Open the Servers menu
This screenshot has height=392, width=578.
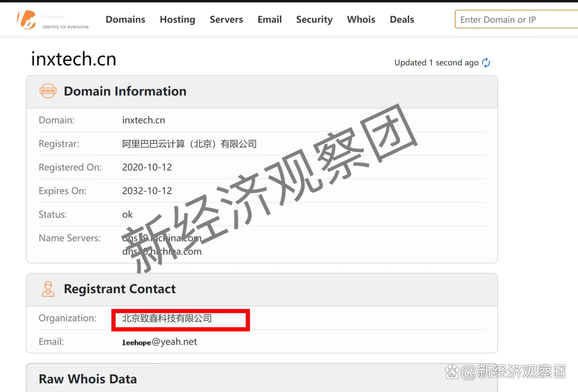(x=226, y=20)
